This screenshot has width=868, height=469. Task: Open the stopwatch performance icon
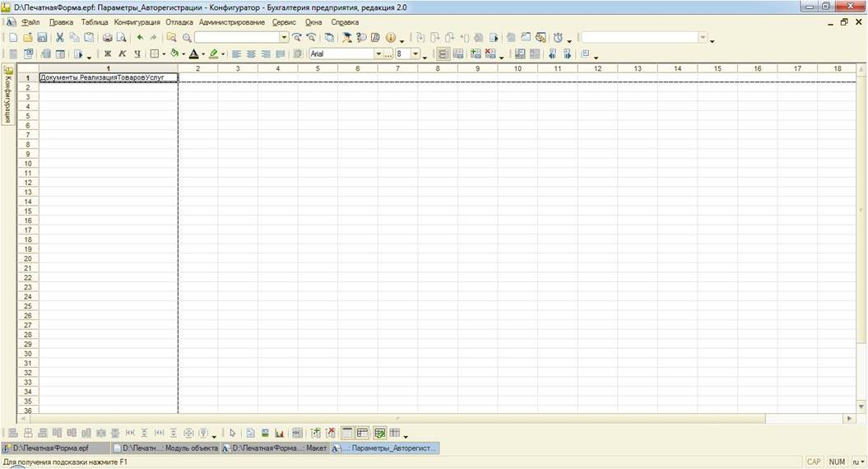558,38
